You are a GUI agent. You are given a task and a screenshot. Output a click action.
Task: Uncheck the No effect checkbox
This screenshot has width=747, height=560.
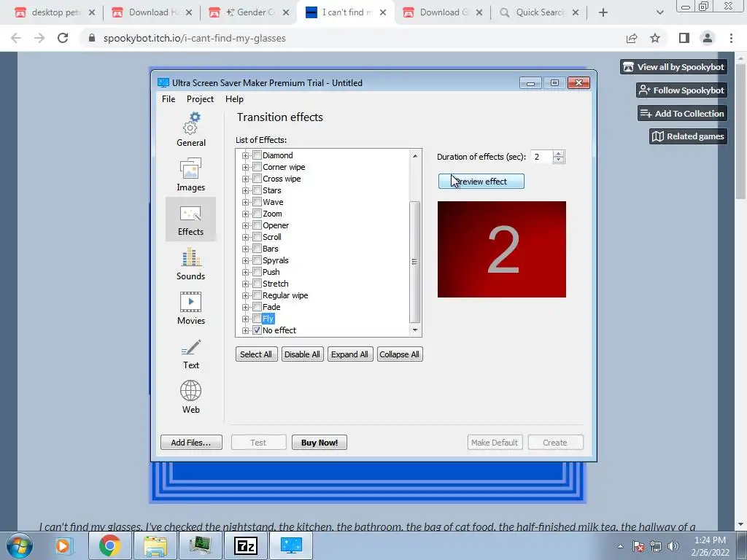pyautogui.click(x=258, y=330)
